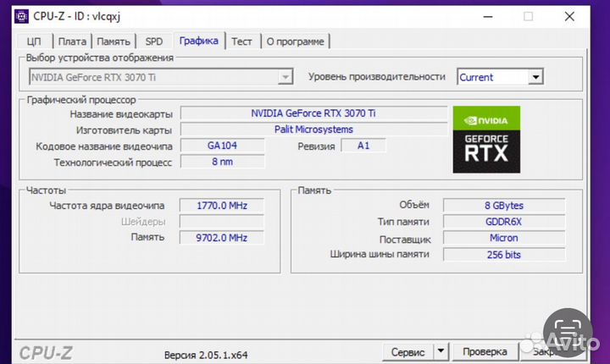Click the A1 revision value

363,146
